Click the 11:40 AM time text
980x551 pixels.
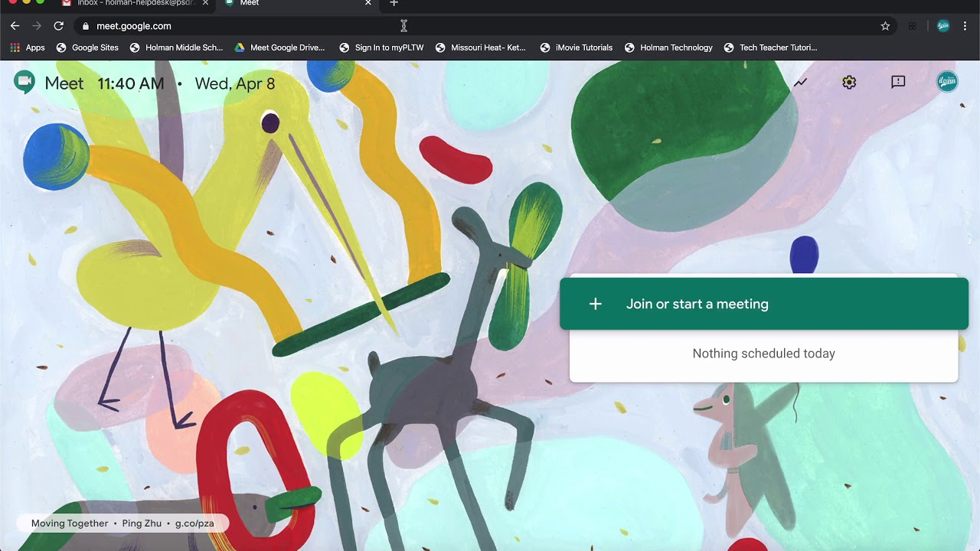click(x=131, y=83)
